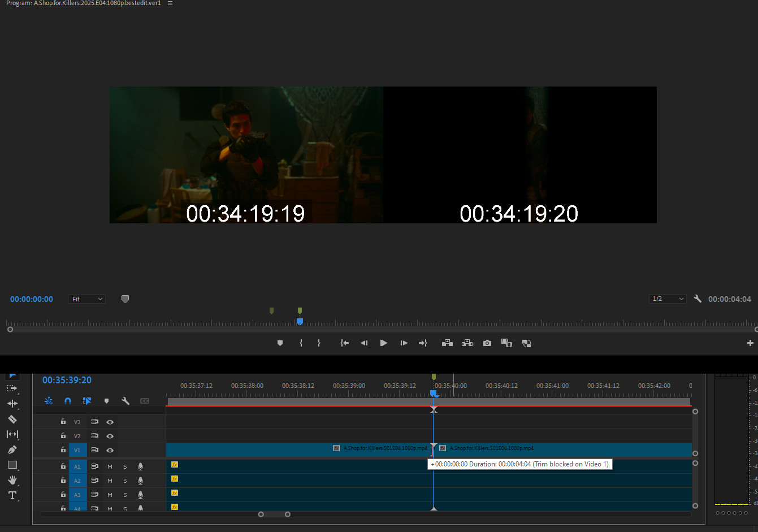Select the Hand tool
This screenshot has height=532, width=758.
[12, 480]
